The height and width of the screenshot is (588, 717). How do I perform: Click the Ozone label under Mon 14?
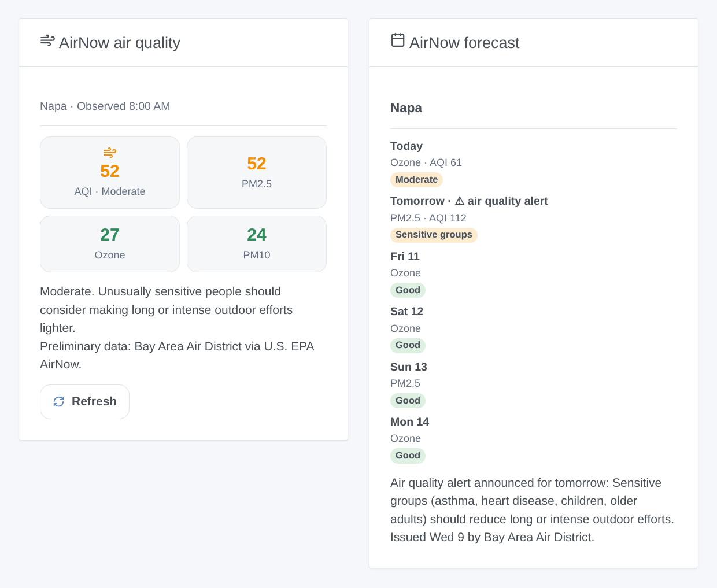tap(405, 439)
